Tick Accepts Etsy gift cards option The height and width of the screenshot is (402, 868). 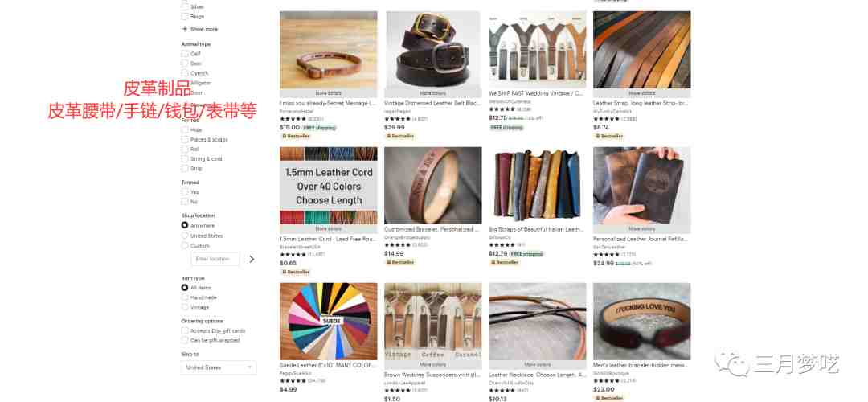[185, 330]
